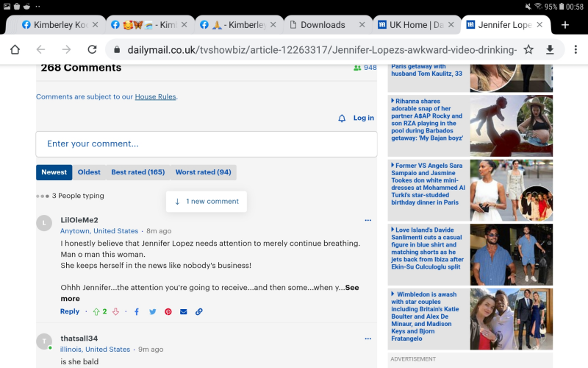Open thatsall34 username profile

79,339
